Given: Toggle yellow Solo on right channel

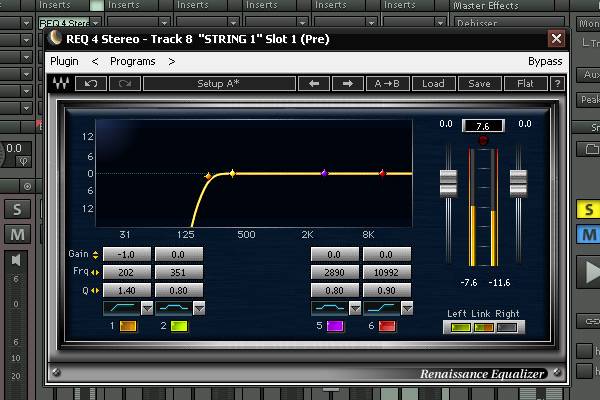Looking at the screenshot, I should (x=588, y=209).
